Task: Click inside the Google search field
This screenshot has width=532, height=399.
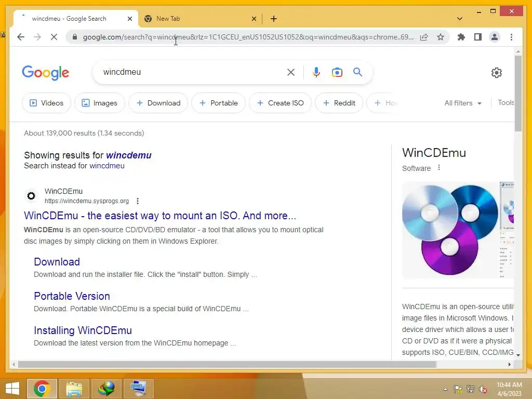Action: click(x=193, y=72)
